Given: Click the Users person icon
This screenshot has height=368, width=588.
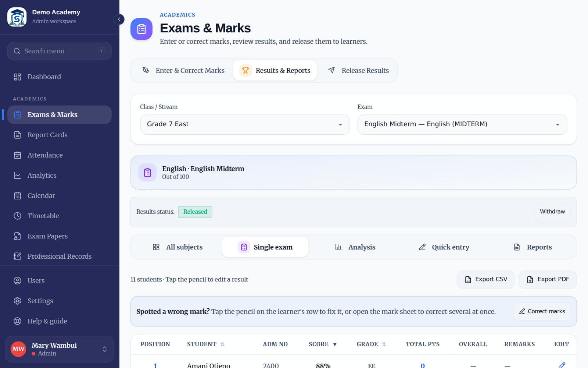Looking at the screenshot, I should [x=17, y=281].
